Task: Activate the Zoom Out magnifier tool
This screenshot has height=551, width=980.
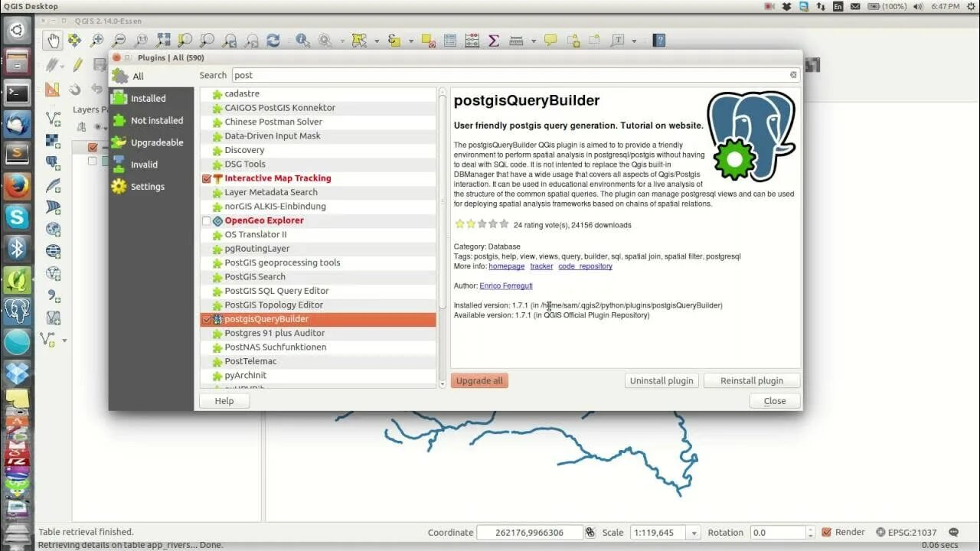Action: [119, 41]
